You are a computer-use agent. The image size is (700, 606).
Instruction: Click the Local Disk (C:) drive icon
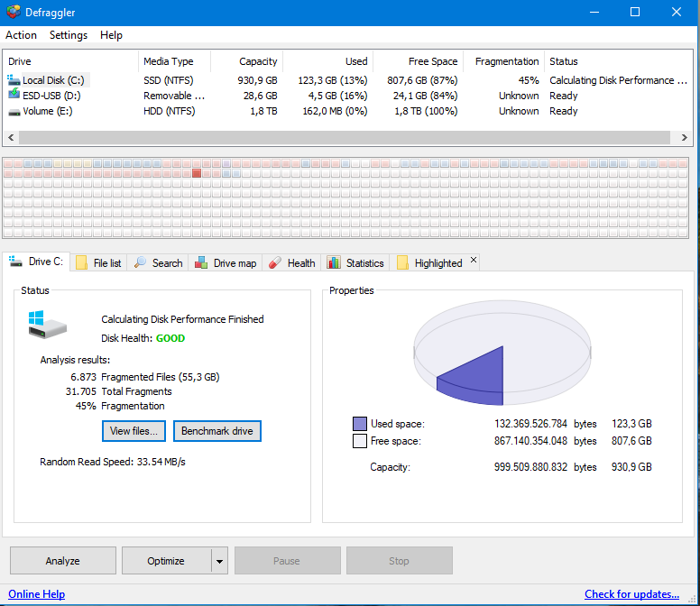(14, 80)
